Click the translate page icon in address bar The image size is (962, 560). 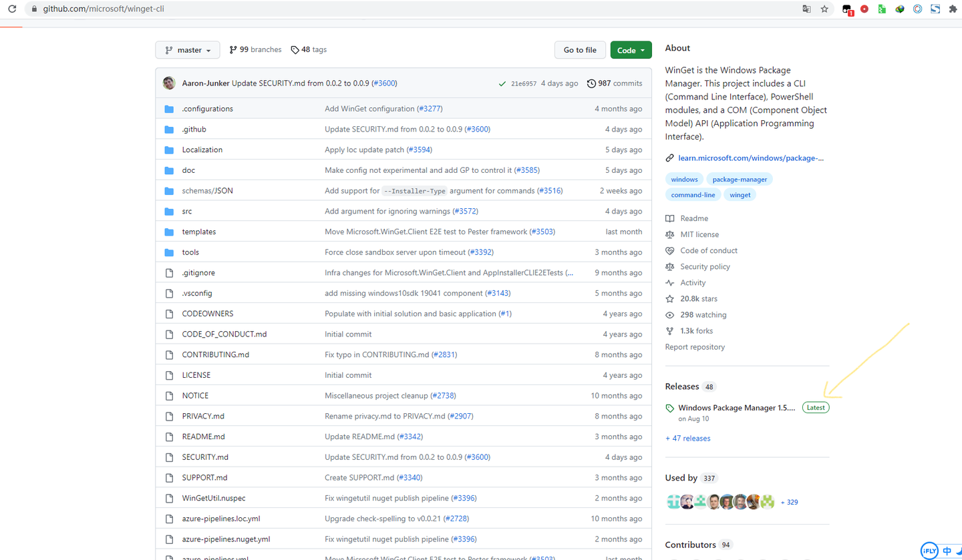(807, 9)
